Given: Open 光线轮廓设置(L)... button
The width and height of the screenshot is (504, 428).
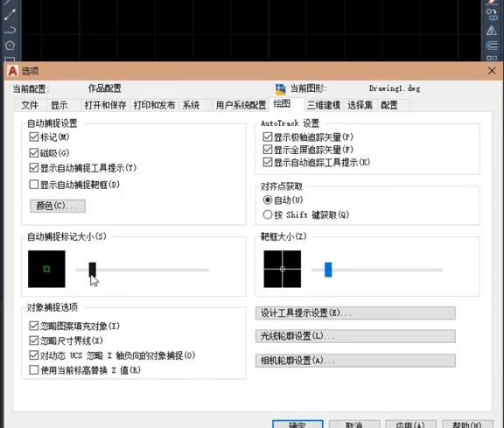Looking at the screenshot, I should click(355, 336).
